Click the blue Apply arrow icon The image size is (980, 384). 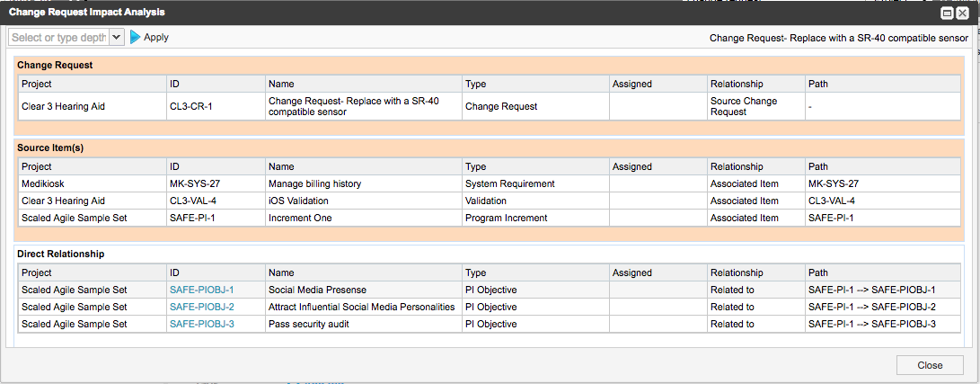[x=136, y=37]
